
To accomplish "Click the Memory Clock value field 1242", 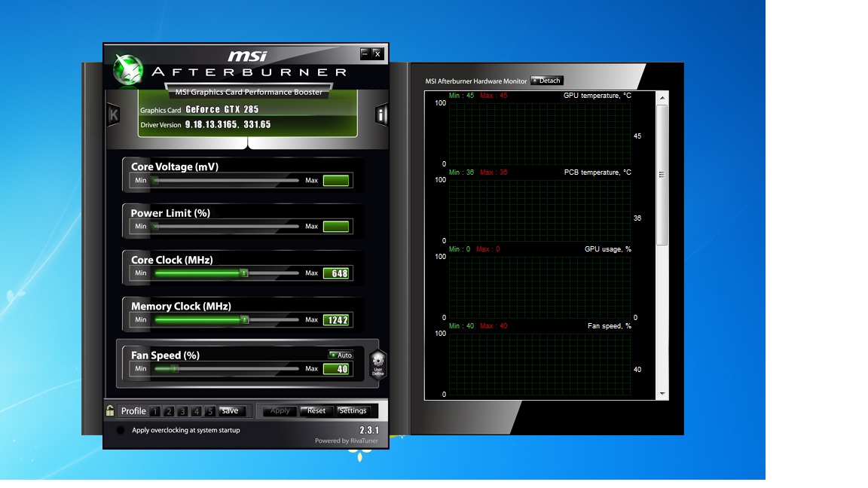I will click(x=336, y=320).
